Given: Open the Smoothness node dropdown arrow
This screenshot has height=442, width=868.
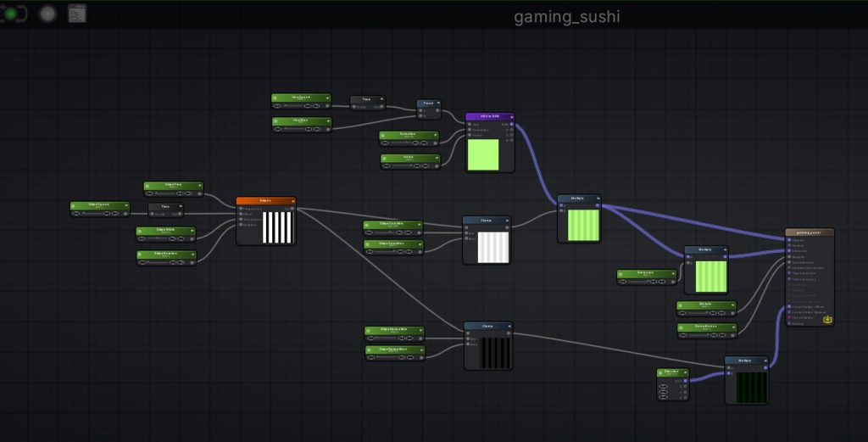Looking at the screenshot, I should 734,327.
